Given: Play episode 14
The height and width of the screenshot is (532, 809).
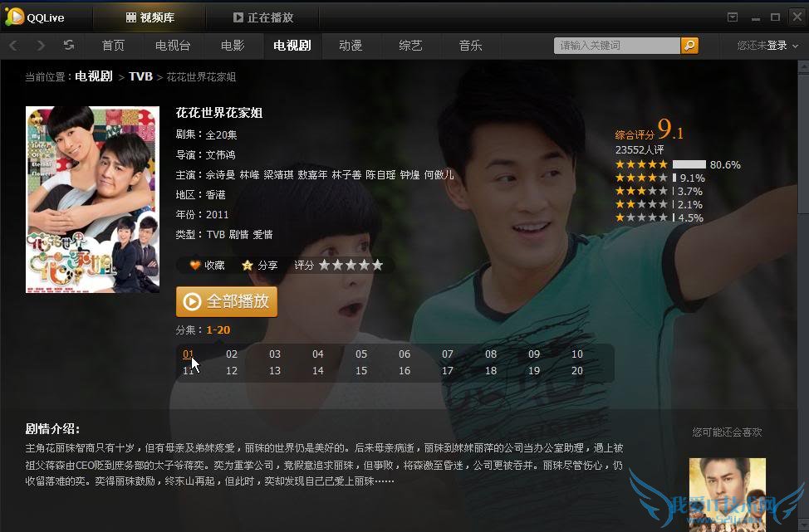Looking at the screenshot, I should coord(318,371).
